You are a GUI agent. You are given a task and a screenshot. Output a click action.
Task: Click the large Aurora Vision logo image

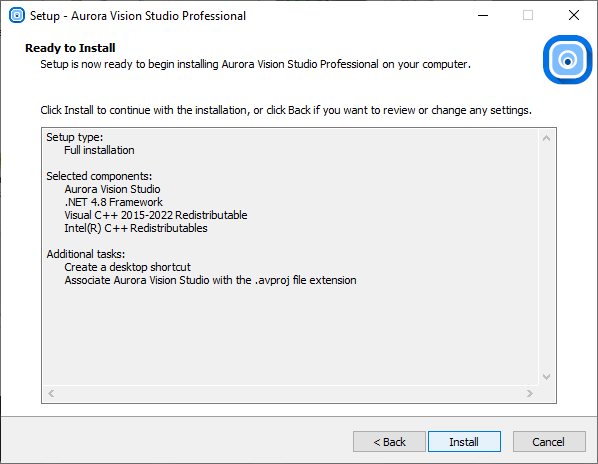pyautogui.click(x=568, y=60)
